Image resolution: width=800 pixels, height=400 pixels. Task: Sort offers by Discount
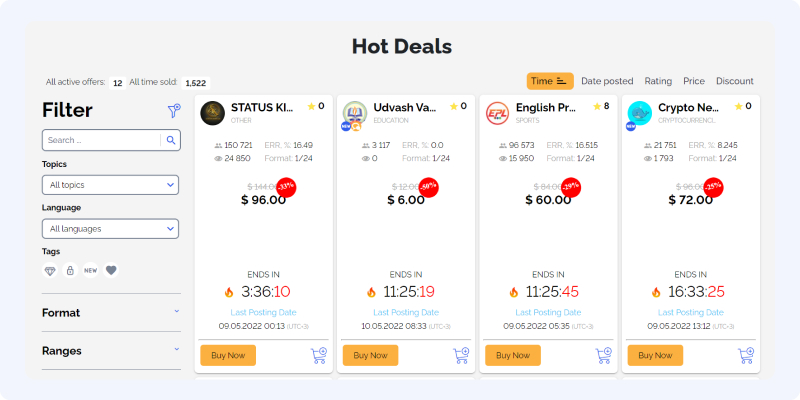pyautogui.click(x=735, y=81)
